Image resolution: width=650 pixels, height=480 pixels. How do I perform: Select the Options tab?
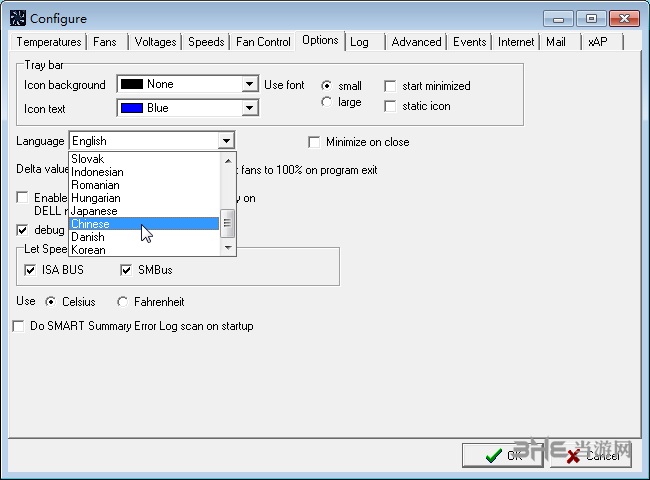pos(320,41)
